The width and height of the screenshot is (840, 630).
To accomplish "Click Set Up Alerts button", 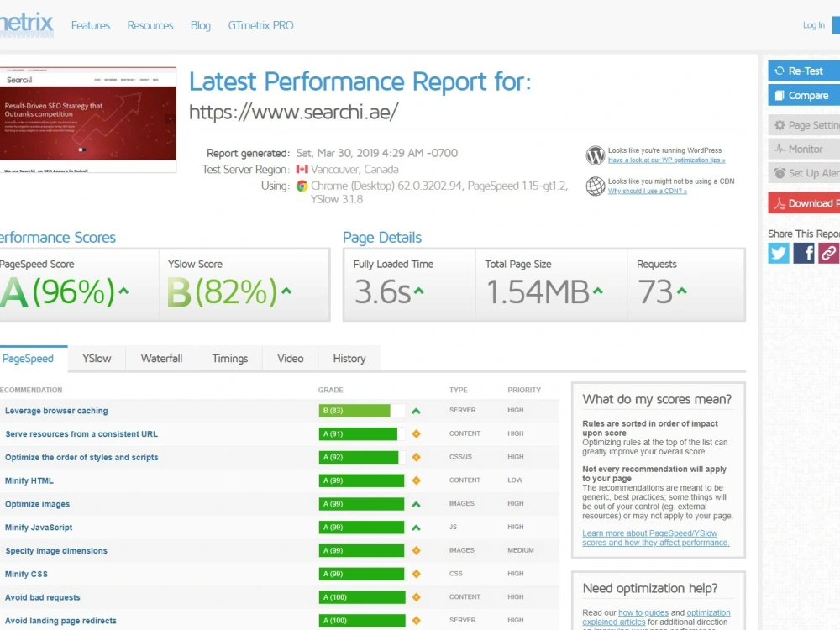I will [804, 173].
